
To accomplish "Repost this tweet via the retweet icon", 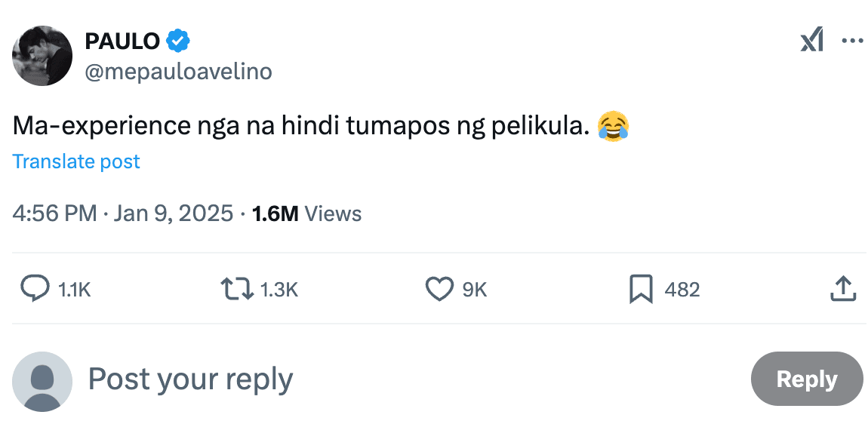I will point(236,289).
